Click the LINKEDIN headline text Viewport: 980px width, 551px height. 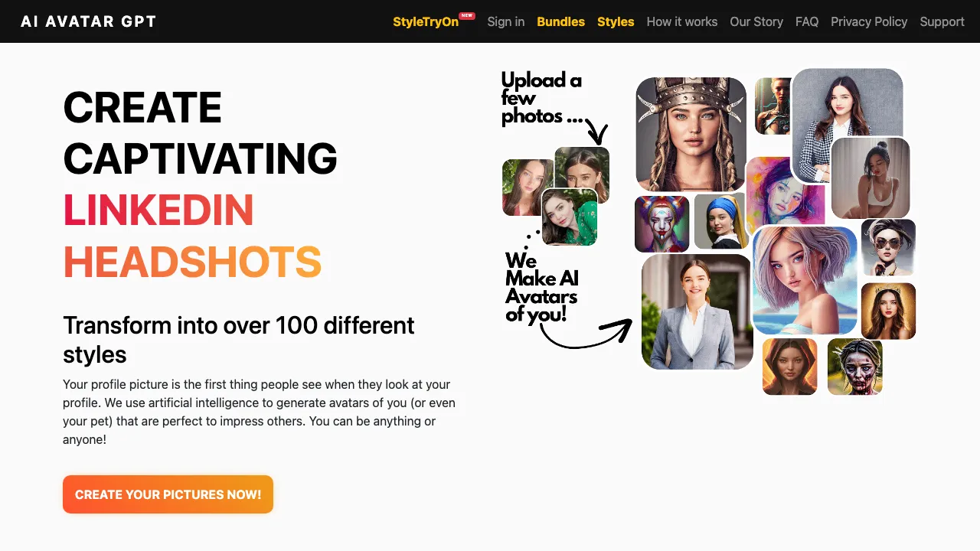tap(158, 210)
